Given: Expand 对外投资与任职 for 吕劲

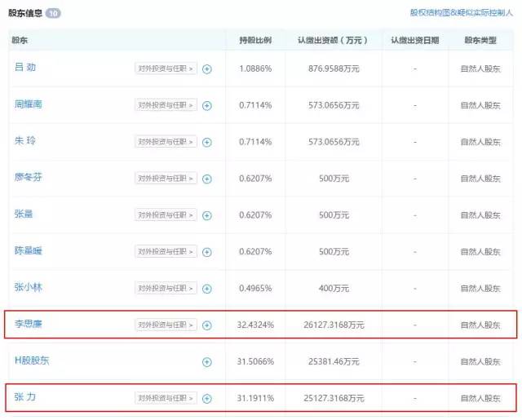Looking at the screenshot, I should [x=166, y=69].
